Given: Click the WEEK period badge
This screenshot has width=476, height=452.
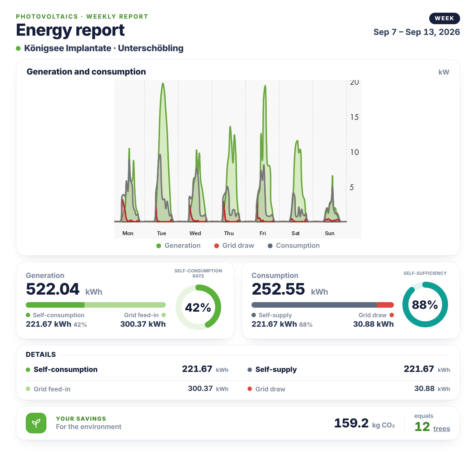Looking at the screenshot, I should (x=445, y=18).
